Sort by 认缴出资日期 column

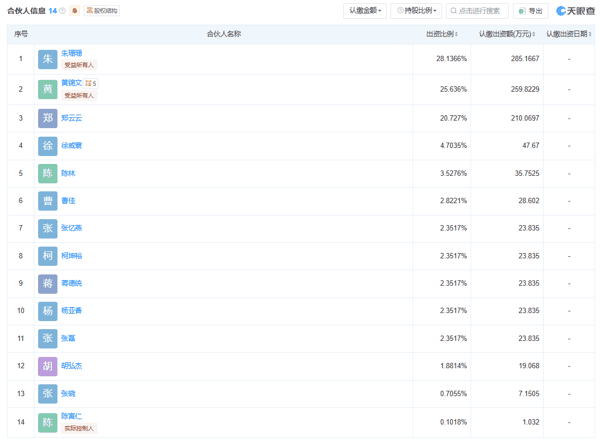569,34
